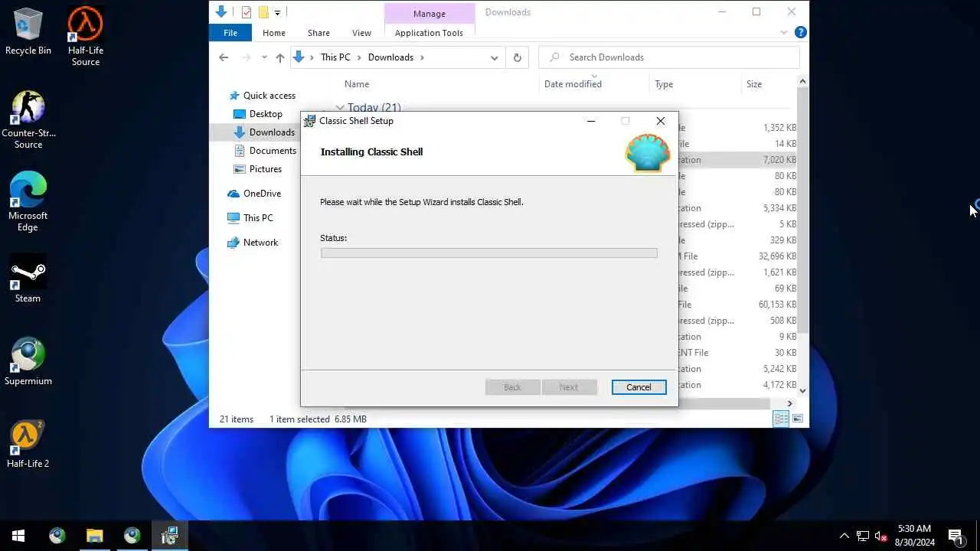Screen dimensions: 980x551
Task: Expand the ribbon with the chevron
Action: (784, 32)
